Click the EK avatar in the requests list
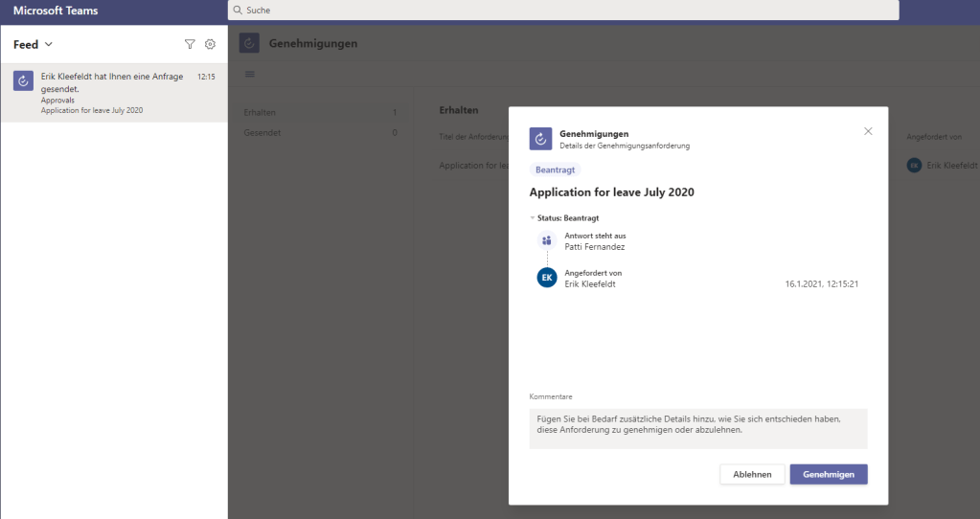This screenshot has height=519, width=980. pos(914,165)
